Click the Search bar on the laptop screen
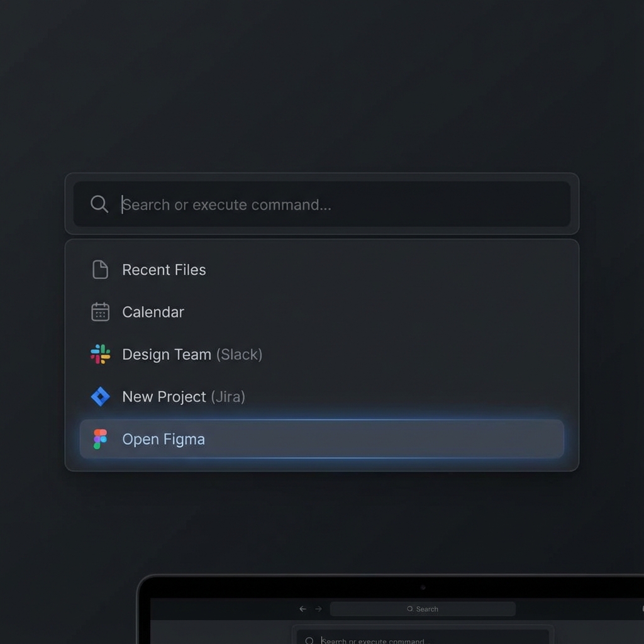The width and height of the screenshot is (644, 644). 423,609
